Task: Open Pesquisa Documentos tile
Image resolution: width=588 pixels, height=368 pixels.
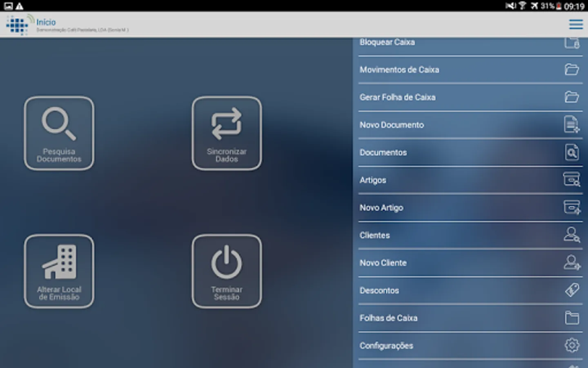Action: pyautogui.click(x=59, y=133)
